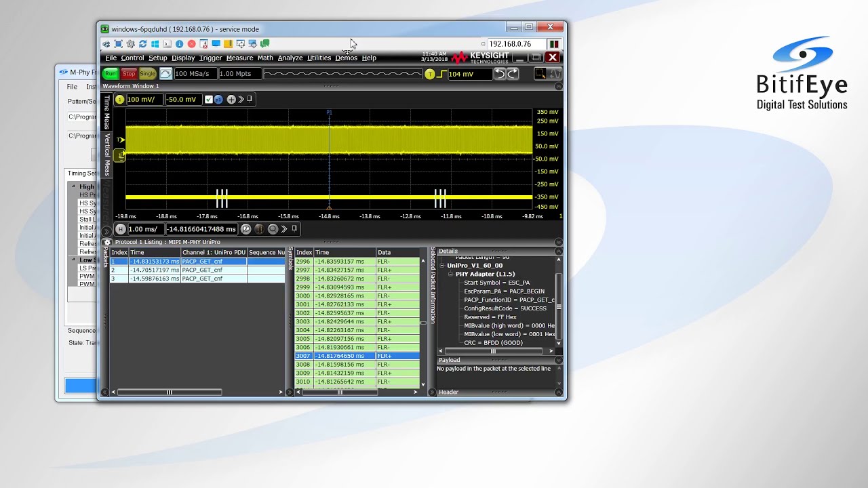This screenshot has height=488, width=868.
Task: Click the horizontal H icon
Action: 120,229
